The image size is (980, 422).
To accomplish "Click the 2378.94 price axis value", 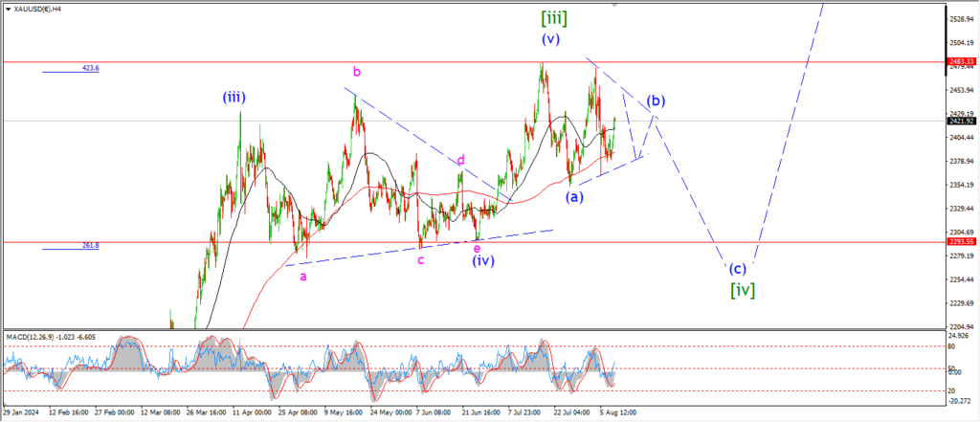I will [962, 162].
